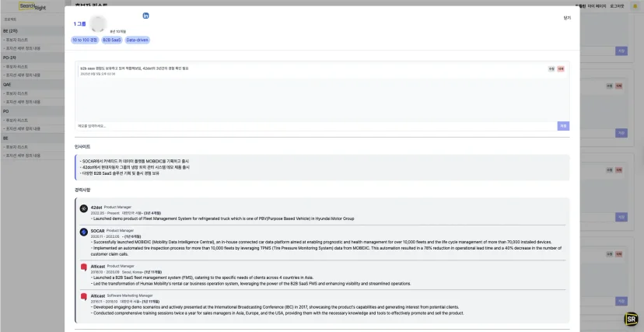Click the 'Software Marketing Manager' title

[130, 295]
